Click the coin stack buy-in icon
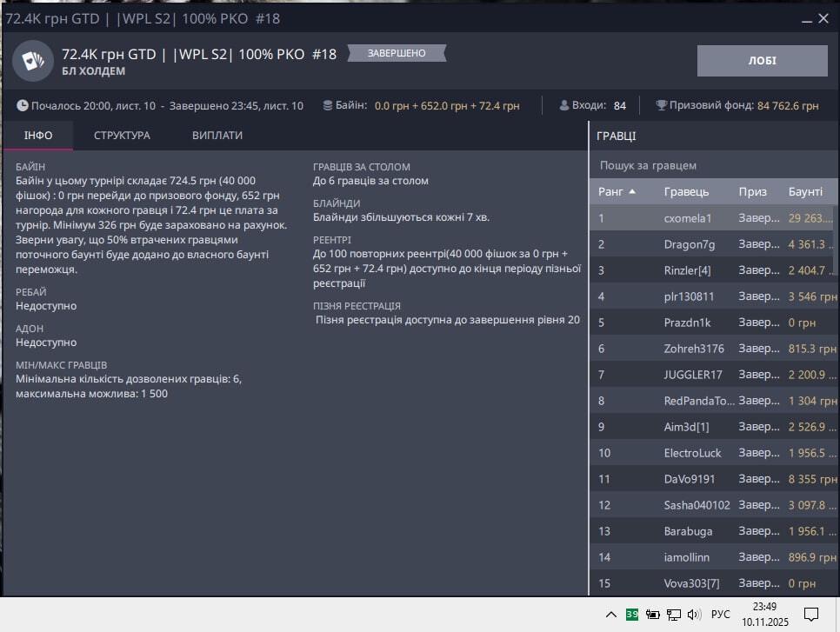Viewport: 840px width, 632px height. 327,105
